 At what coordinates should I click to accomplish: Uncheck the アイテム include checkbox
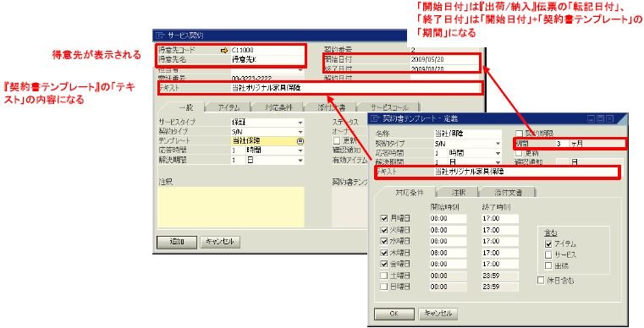[548, 243]
